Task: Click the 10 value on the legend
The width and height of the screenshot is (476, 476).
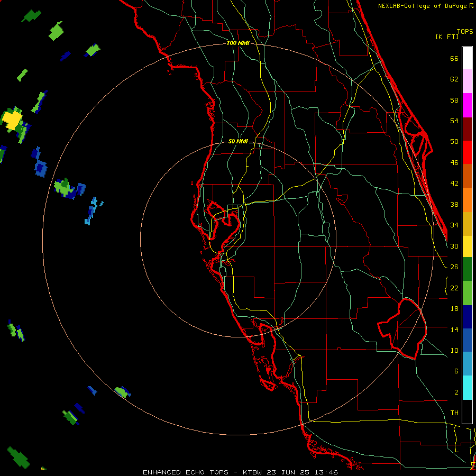Action: (454, 351)
